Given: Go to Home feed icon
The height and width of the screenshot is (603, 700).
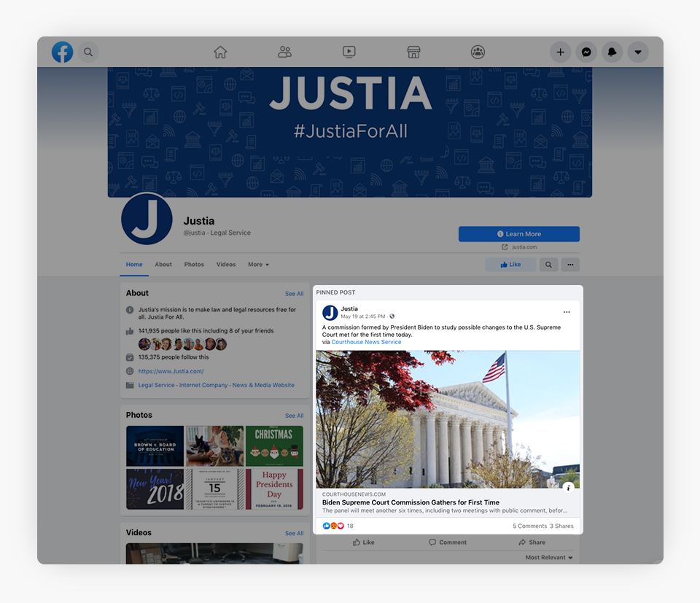Looking at the screenshot, I should (x=220, y=52).
